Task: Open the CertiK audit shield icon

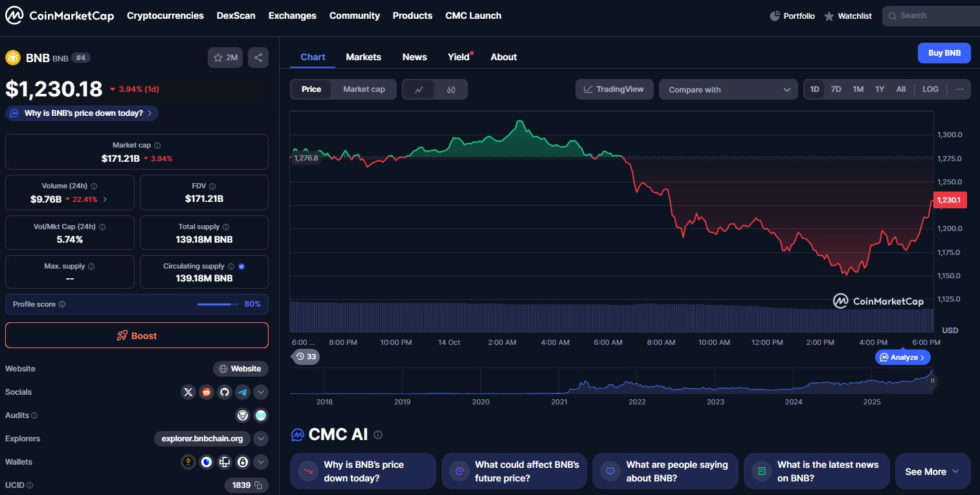Action: pyautogui.click(x=243, y=415)
